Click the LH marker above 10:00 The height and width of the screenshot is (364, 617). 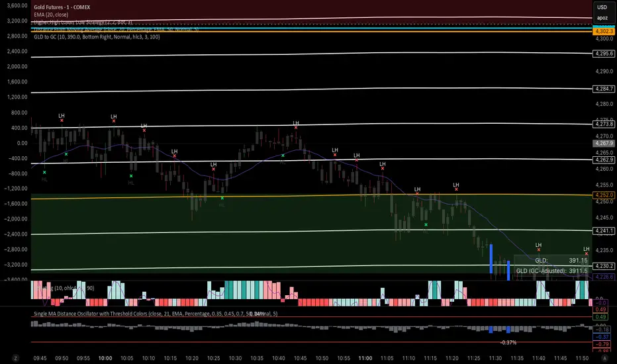pyautogui.click(x=114, y=118)
